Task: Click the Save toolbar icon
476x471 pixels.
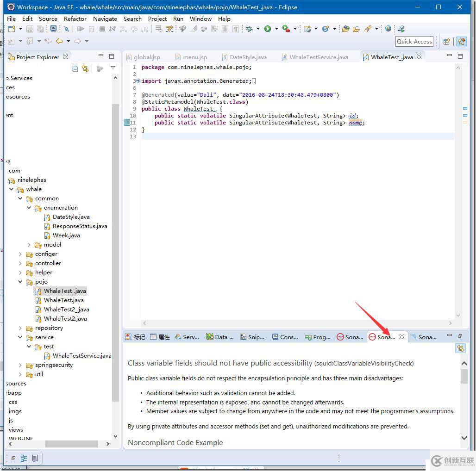Action: tap(30, 29)
